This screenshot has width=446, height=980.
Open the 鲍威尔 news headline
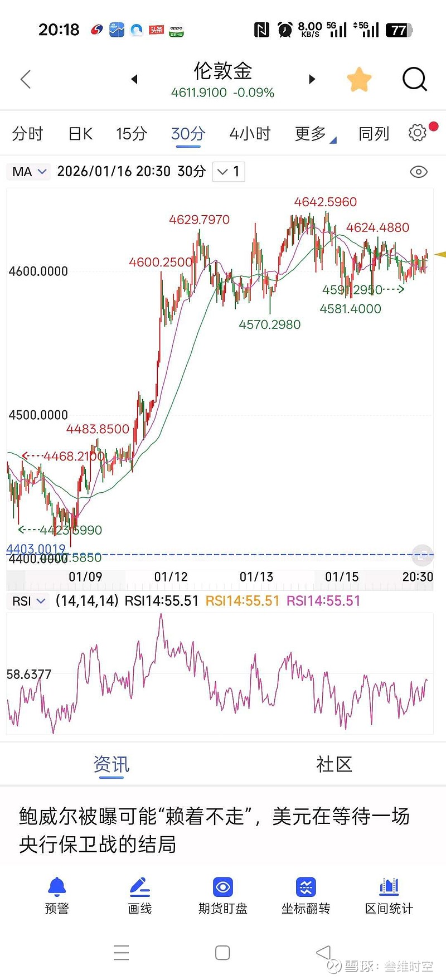[x=215, y=829]
